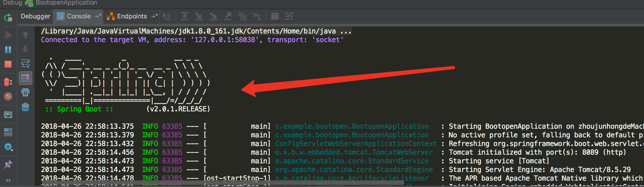The height and width of the screenshot is (187, 644).
Task: Click the Pin Tab pushpin icon
Action: [x=8, y=164]
